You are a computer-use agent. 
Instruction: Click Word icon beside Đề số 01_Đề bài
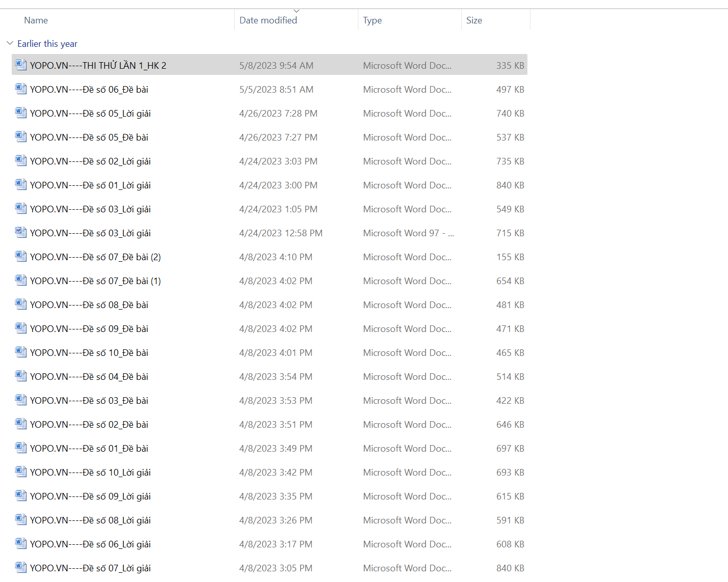point(21,448)
